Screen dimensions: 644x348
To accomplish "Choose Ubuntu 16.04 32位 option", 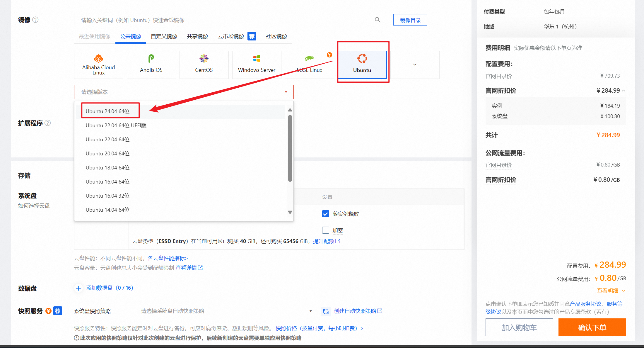I will (180, 196).
